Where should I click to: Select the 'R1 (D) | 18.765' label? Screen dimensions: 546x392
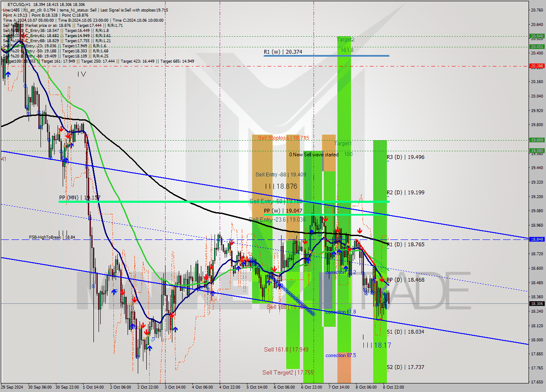coord(406,245)
